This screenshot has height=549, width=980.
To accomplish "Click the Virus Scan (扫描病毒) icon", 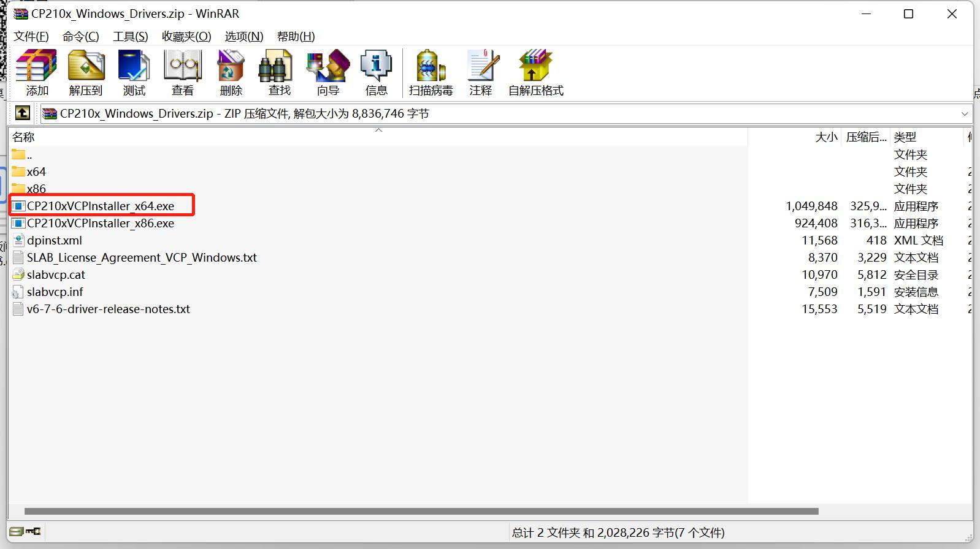I will (x=431, y=73).
